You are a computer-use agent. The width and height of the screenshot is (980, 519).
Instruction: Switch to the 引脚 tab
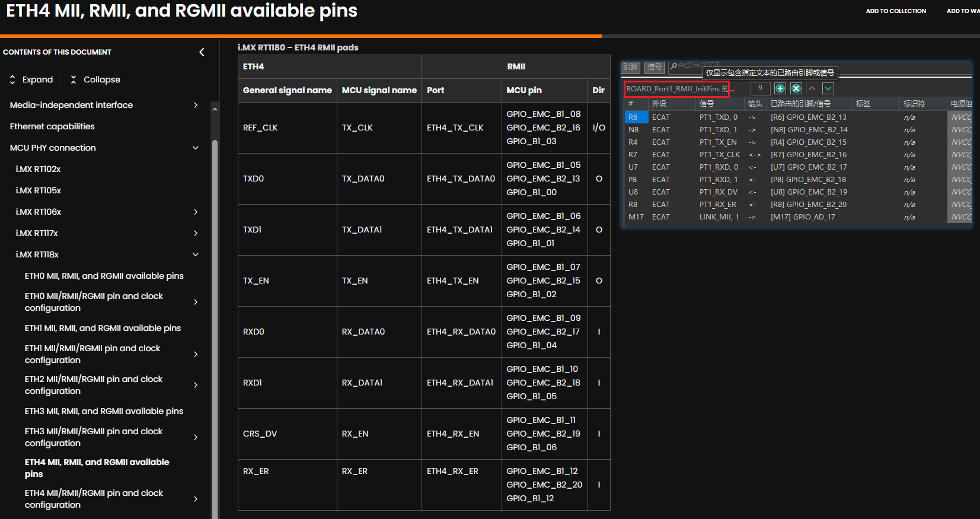point(630,67)
